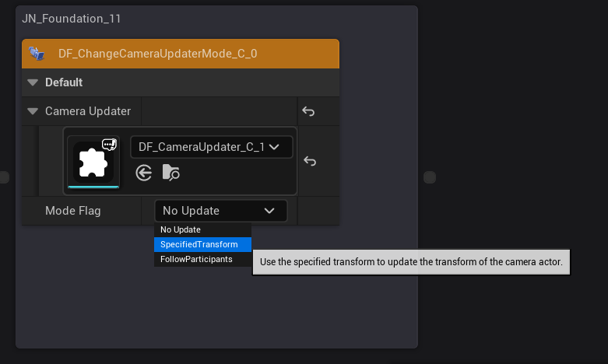Click the puzzle piece asset thumbnail

[x=93, y=162]
